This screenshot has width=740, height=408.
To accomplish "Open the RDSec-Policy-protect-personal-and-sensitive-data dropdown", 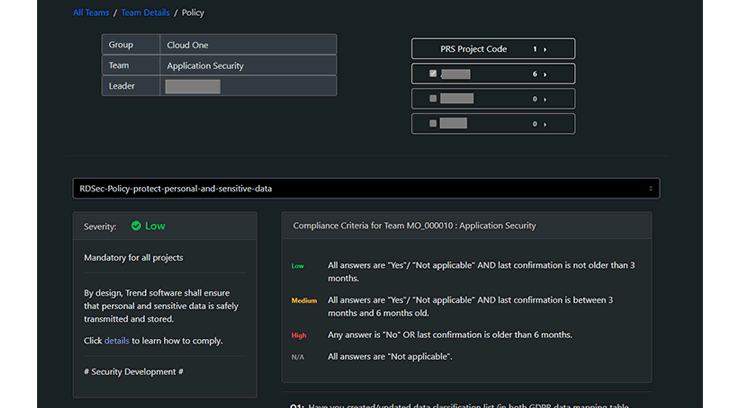I will (366, 188).
